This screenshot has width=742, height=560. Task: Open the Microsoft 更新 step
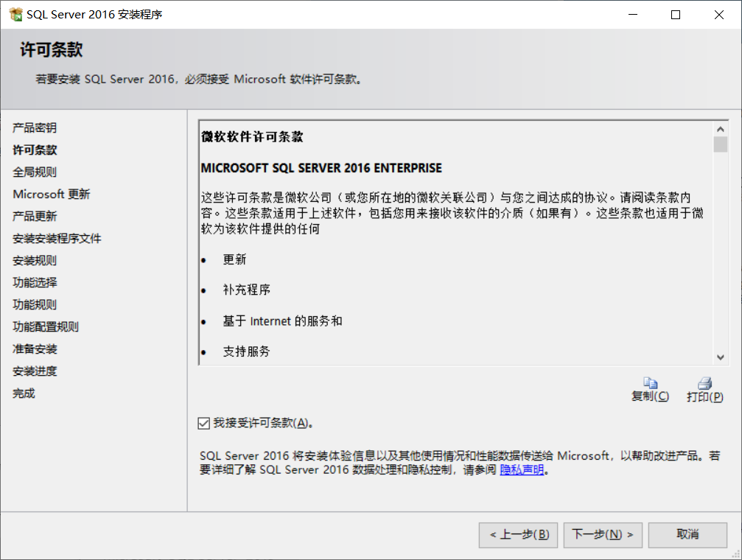click(x=51, y=194)
